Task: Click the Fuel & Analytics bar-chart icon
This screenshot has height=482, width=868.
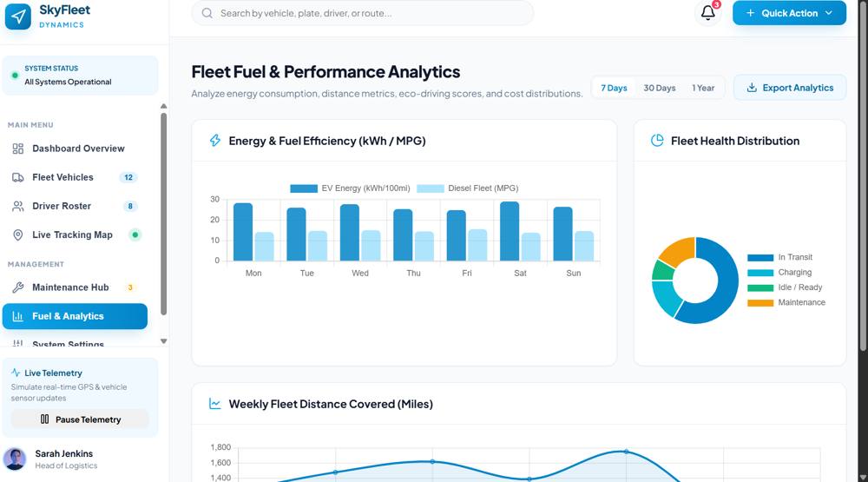Action: pyautogui.click(x=18, y=316)
